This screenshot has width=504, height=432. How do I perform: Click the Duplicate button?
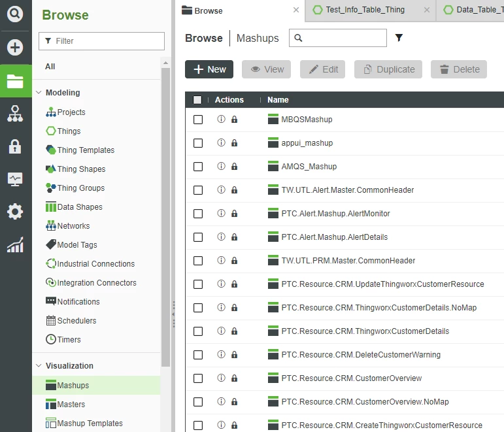[x=388, y=69]
